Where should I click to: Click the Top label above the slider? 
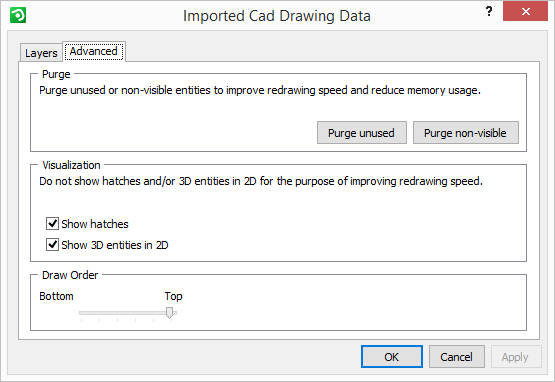tap(173, 296)
